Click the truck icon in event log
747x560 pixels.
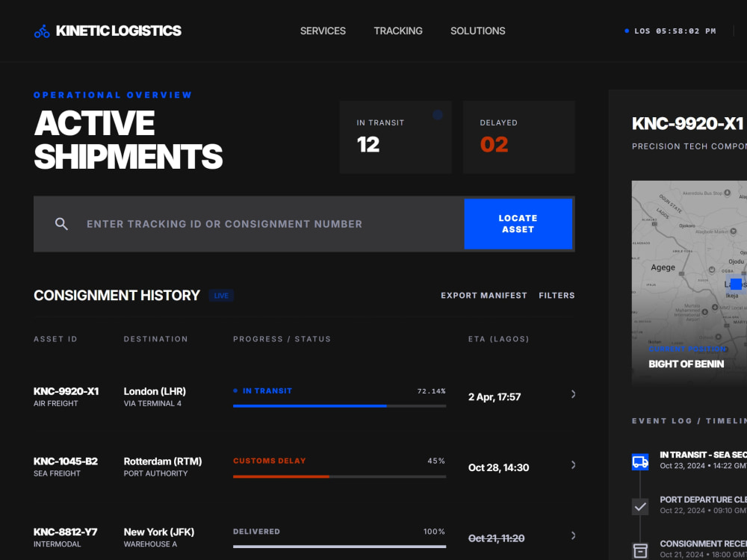coord(640,461)
